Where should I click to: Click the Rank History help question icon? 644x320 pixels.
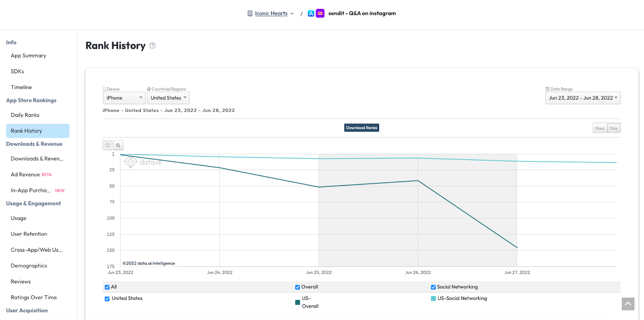pyautogui.click(x=153, y=46)
